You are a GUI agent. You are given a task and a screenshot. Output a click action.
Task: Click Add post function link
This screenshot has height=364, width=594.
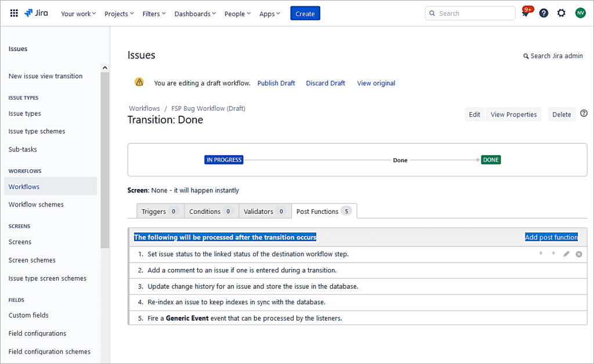(x=551, y=237)
